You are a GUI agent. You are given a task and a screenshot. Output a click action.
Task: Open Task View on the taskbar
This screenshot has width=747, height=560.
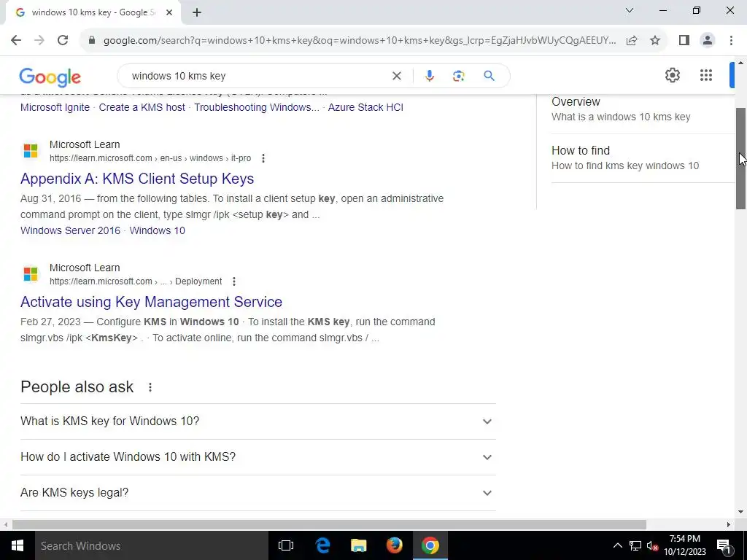286,545
